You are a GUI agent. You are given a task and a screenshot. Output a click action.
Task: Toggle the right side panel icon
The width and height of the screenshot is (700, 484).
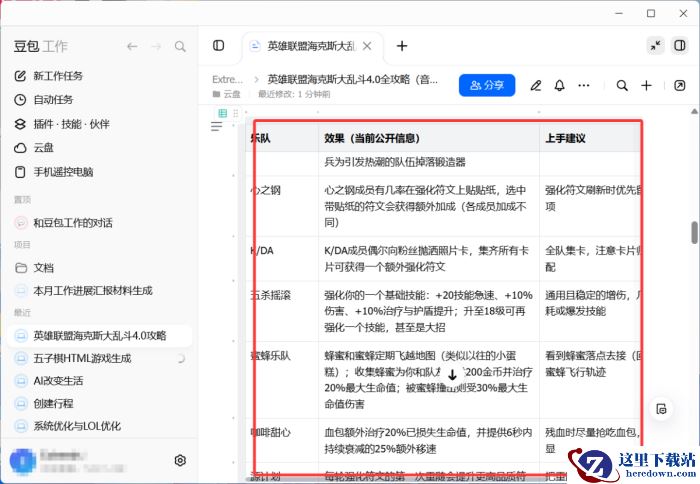(680, 46)
